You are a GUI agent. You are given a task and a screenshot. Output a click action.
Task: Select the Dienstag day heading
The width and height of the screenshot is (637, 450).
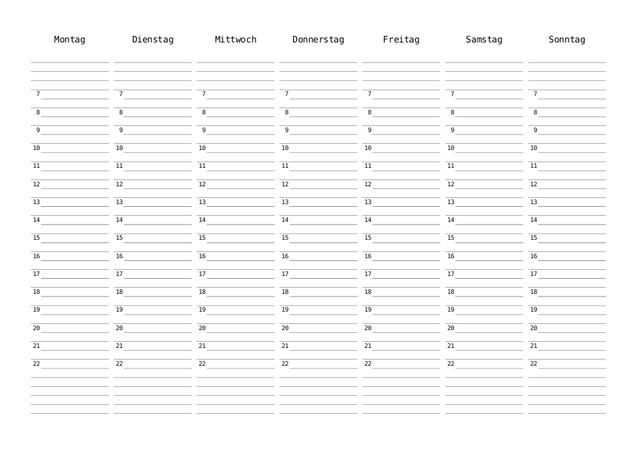[152, 40]
